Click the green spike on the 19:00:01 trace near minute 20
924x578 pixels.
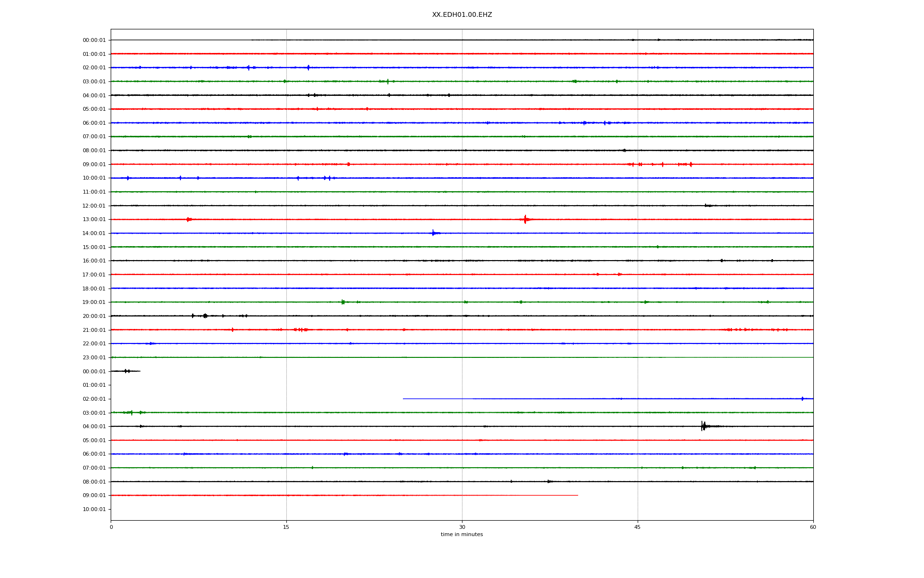pos(343,302)
